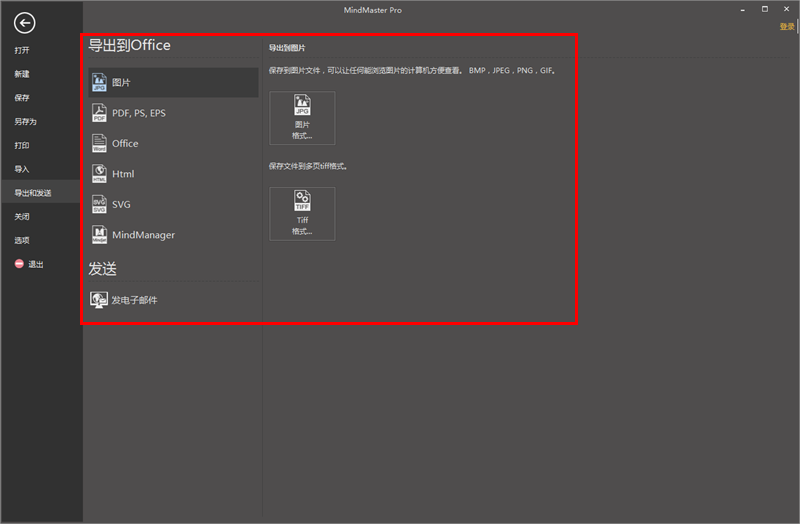The width and height of the screenshot is (800, 524).
Task: Open 选项 options from the sidebar
Action: 22,241
